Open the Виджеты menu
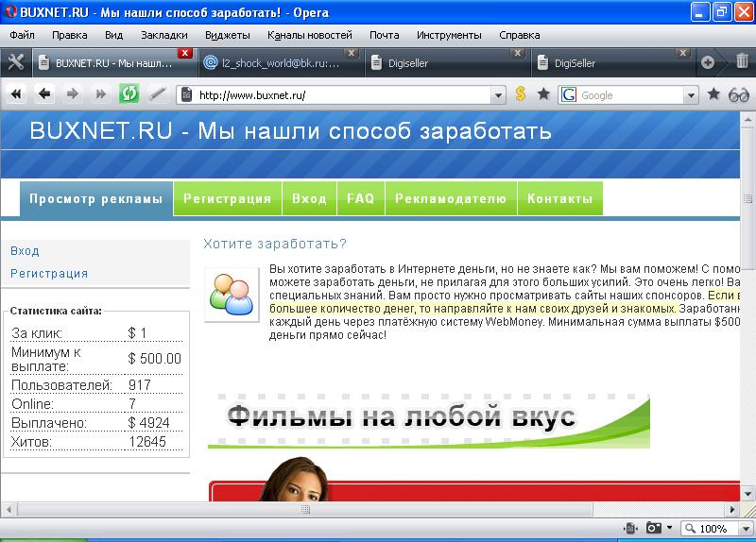The width and height of the screenshot is (756, 542). point(228,35)
